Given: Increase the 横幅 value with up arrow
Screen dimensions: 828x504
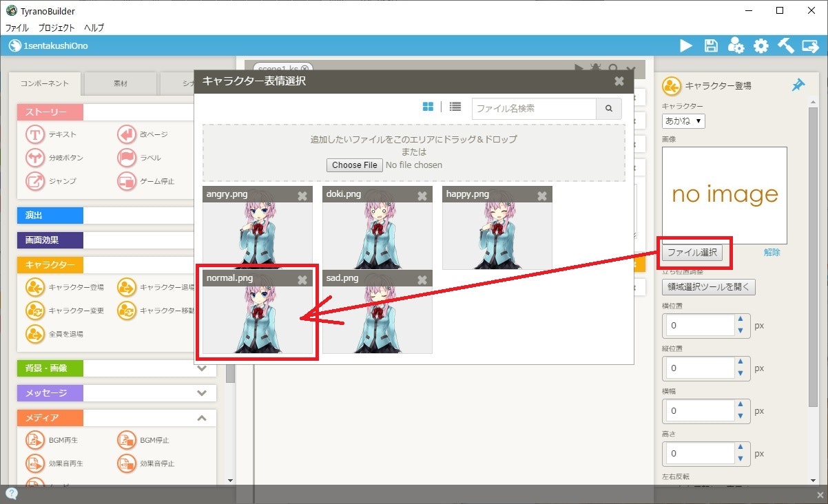Looking at the screenshot, I should (741, 405).
